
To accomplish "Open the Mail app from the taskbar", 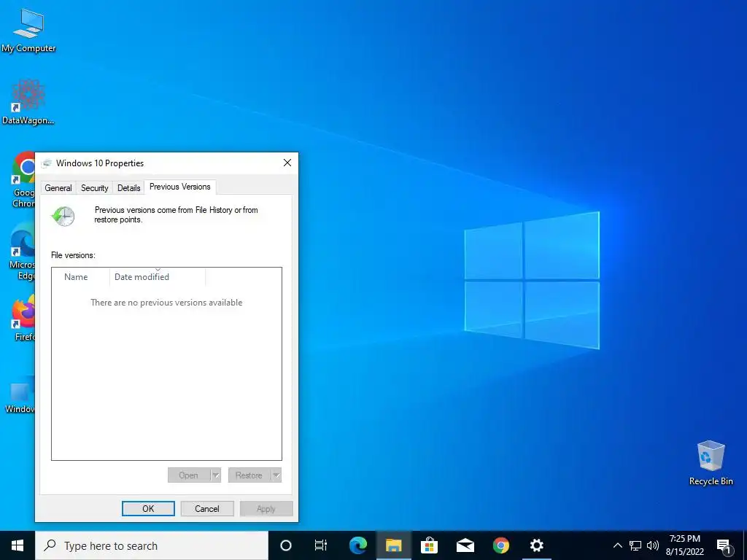I will [x=465, y=545].
